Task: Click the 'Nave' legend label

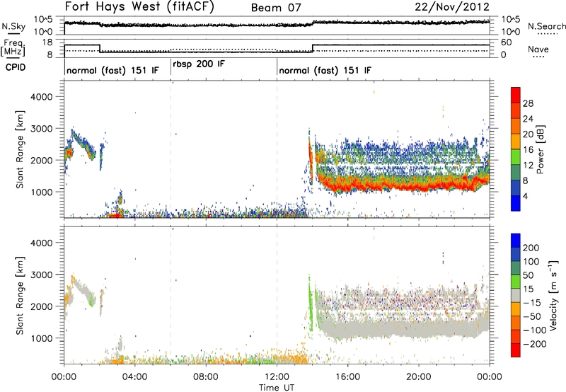Action: [538, 49]
